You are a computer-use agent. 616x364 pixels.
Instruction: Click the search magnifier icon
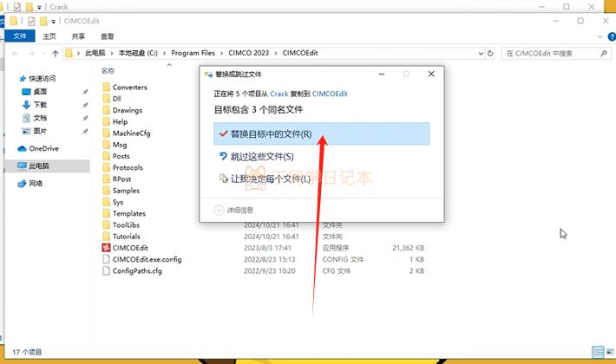(x=604, y=53)
